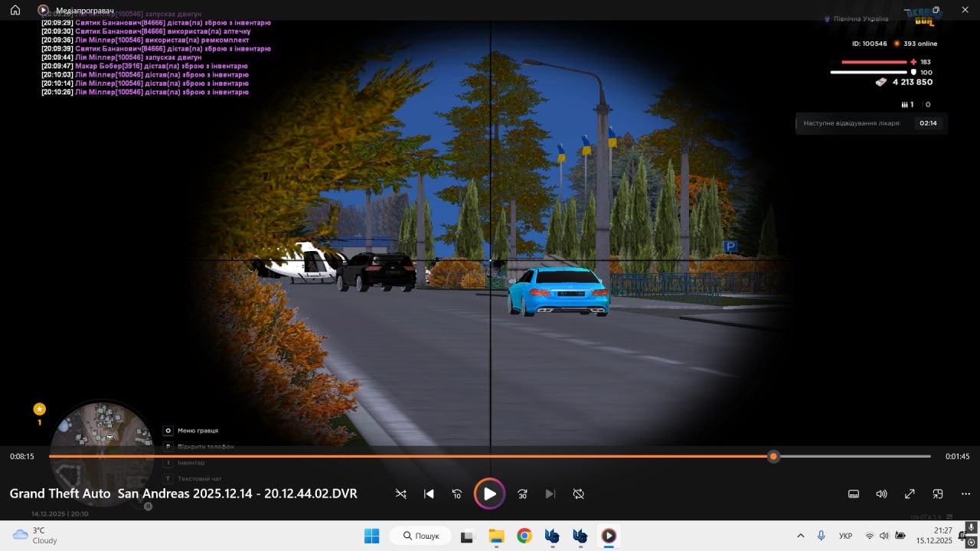
Task: Click the doctor visit timer 02:14
Action: click(928, 122)
